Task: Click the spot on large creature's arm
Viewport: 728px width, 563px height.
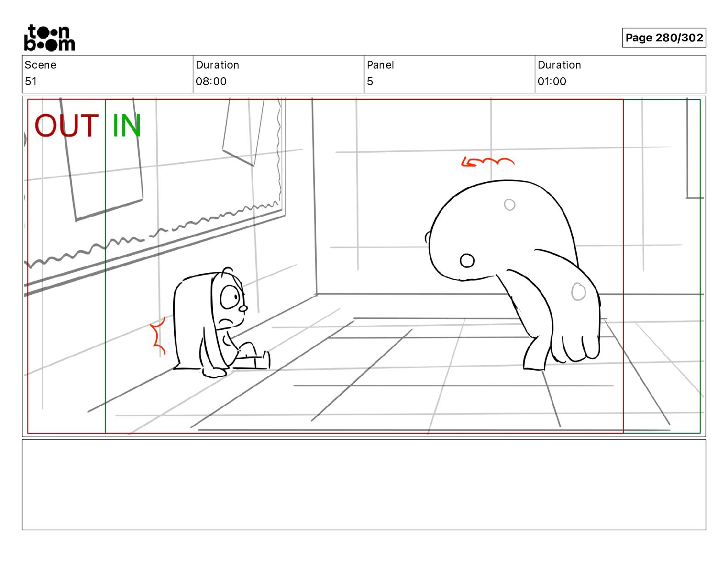Action: click(579, 292)
